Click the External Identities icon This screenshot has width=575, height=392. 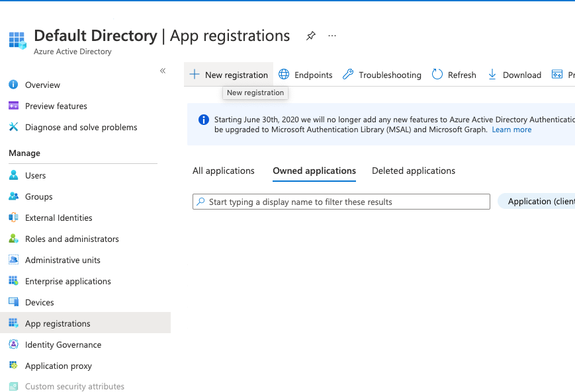(x=14, y=217)
